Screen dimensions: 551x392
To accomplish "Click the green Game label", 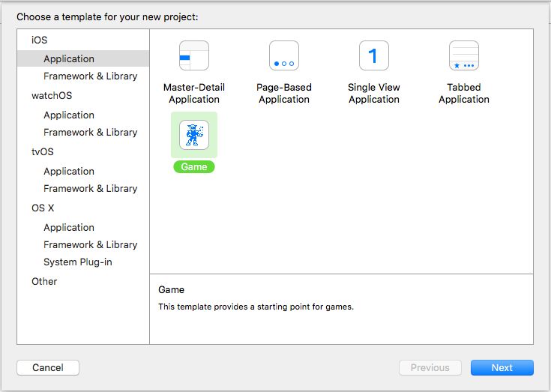I will pyautogui.click(x=194, y=166).
